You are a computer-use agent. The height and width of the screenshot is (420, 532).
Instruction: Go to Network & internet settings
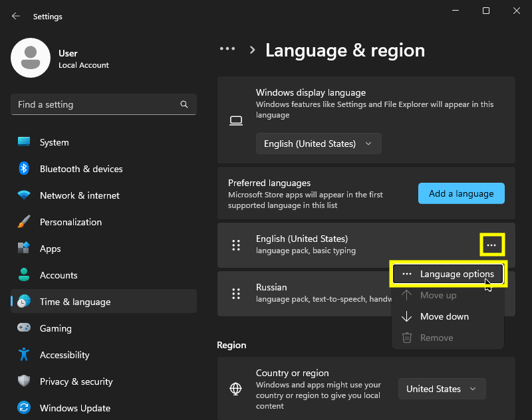(x=79, y=195)
